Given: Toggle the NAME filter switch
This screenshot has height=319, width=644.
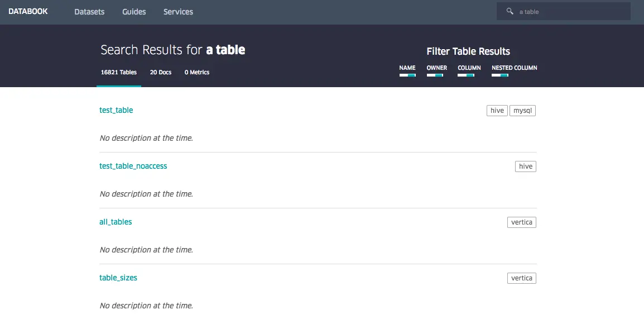Looking at the screenshot, I should coord(407,75).
